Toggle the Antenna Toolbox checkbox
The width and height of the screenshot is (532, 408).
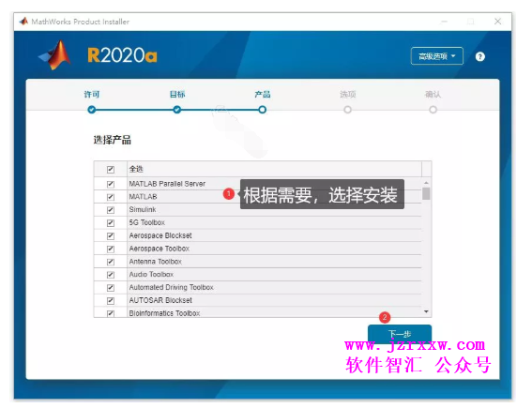click(x=111, y=262)
